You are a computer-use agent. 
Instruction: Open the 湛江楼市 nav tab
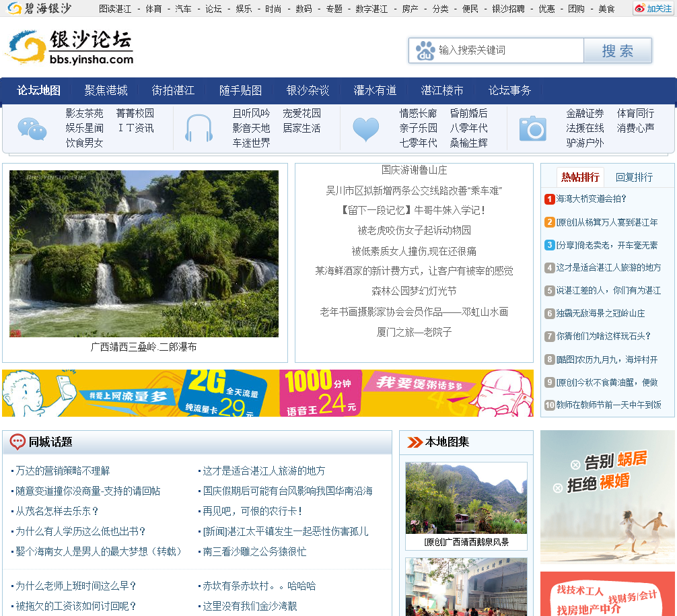tap(442, 90)
